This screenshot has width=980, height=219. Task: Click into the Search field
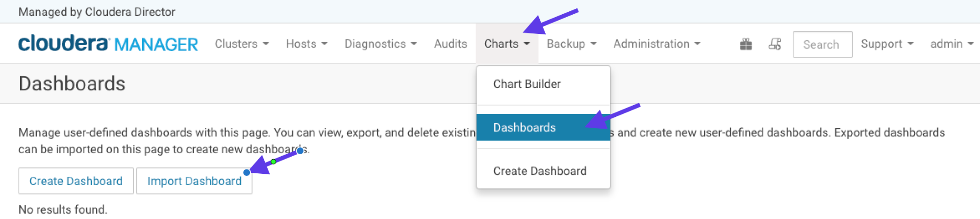tap(822, 44)
